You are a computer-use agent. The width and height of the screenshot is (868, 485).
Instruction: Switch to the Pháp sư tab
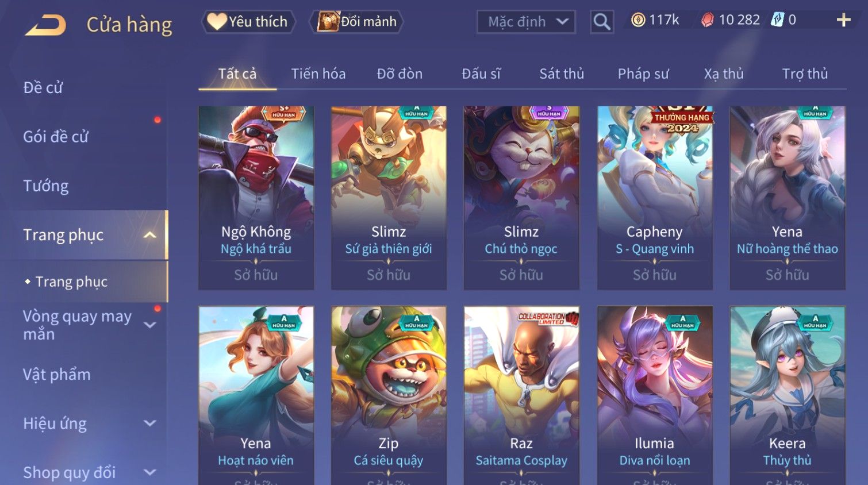(643, 74)
